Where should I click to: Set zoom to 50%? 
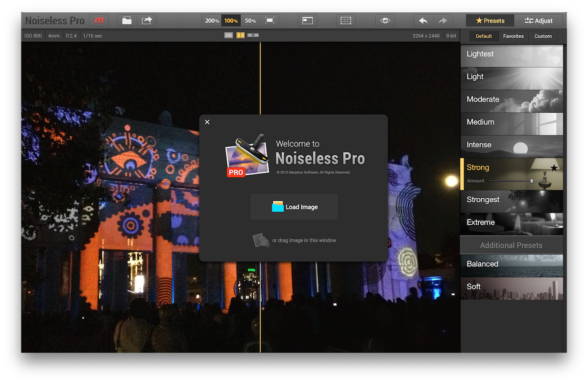(250, 21)
